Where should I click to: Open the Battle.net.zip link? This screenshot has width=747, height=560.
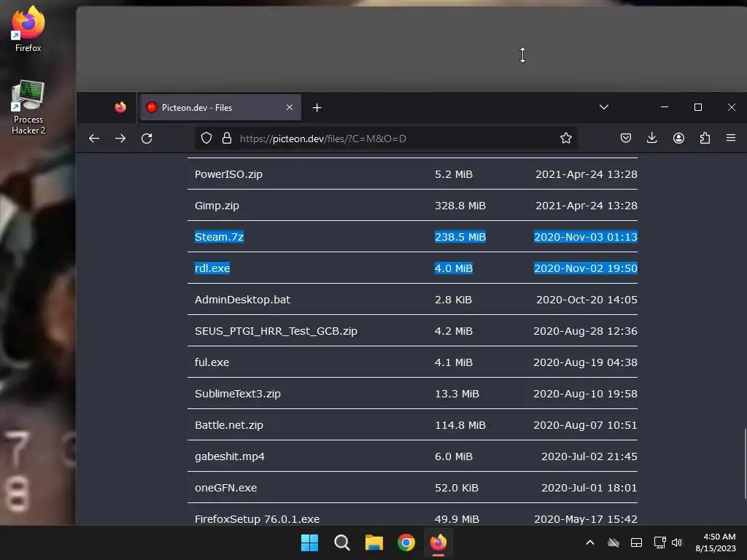(x=228, y=425)
